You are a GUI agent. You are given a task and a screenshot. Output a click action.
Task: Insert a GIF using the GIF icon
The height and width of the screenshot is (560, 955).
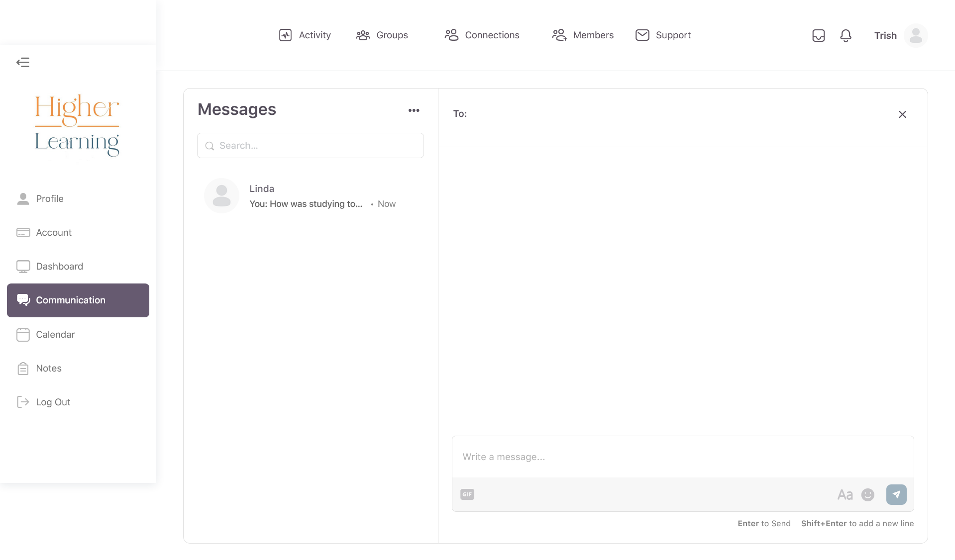tap(467, 494)
